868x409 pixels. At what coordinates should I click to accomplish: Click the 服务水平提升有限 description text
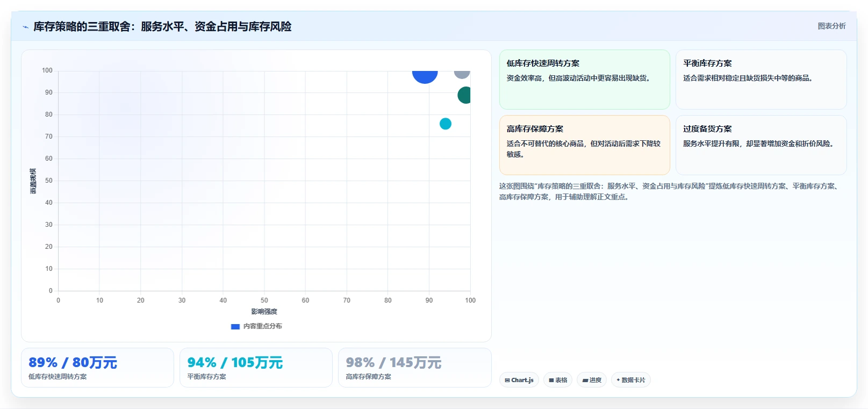pyautogui.click(x=760, y=143)
